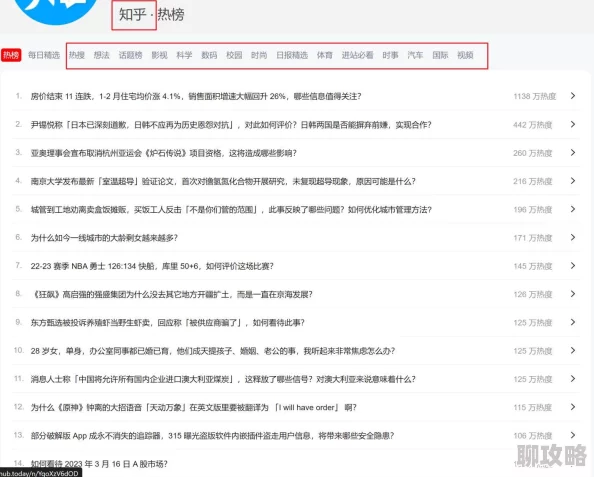This screenshot has height=477, width=594.
Task: Open the 一线城市大龄剩女 question
Action: point(104,238)
